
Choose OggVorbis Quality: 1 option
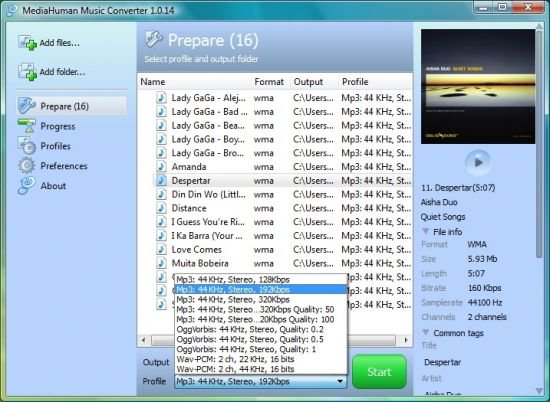click(261, 349)
